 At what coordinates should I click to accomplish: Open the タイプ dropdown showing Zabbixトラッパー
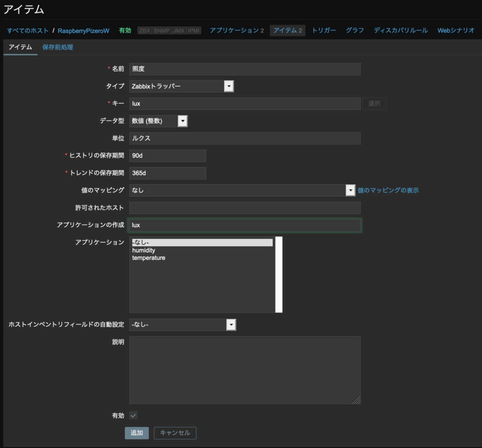181,86
